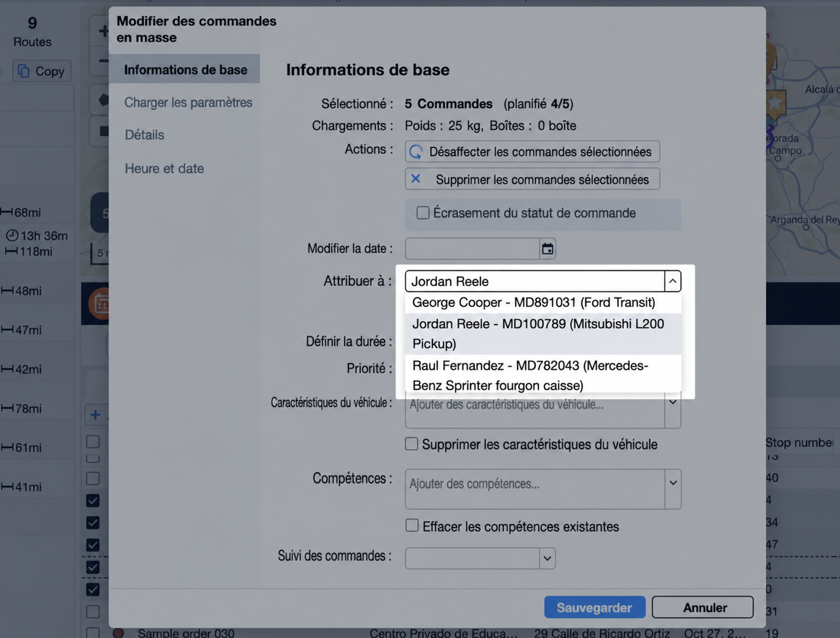
Task: Expand the Caractéristiques du véhicule dropdown arrow
Action: tap(673, 403)
